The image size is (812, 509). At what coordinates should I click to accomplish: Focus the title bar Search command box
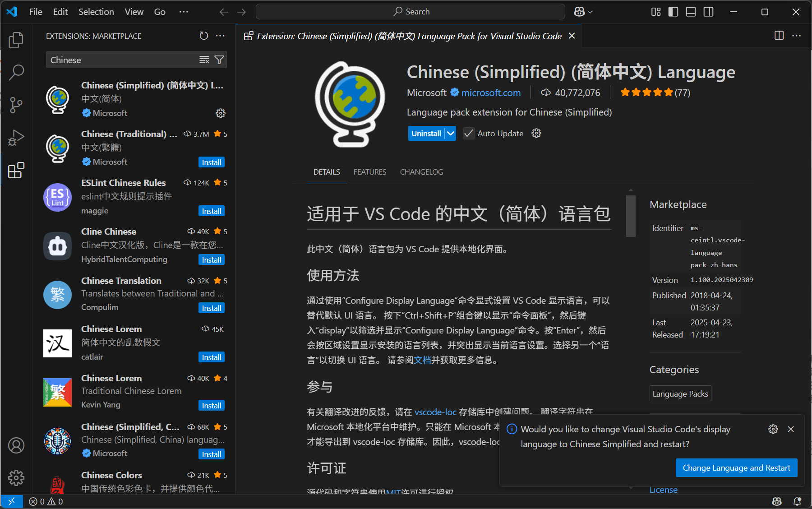pos(411,12)
